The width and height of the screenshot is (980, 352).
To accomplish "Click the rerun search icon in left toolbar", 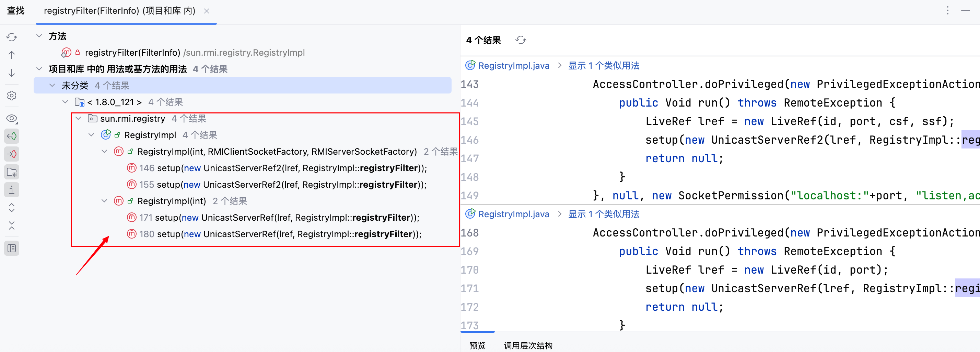I will (12, 37).
